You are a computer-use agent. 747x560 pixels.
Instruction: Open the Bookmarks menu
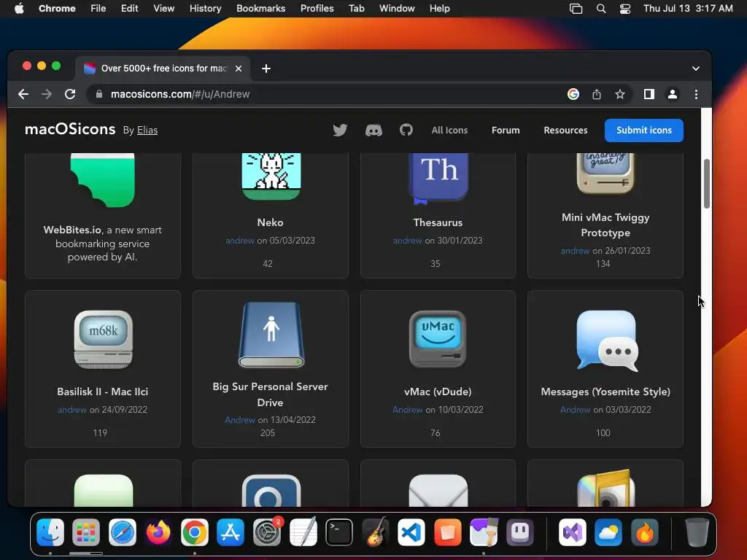[260, 9]
